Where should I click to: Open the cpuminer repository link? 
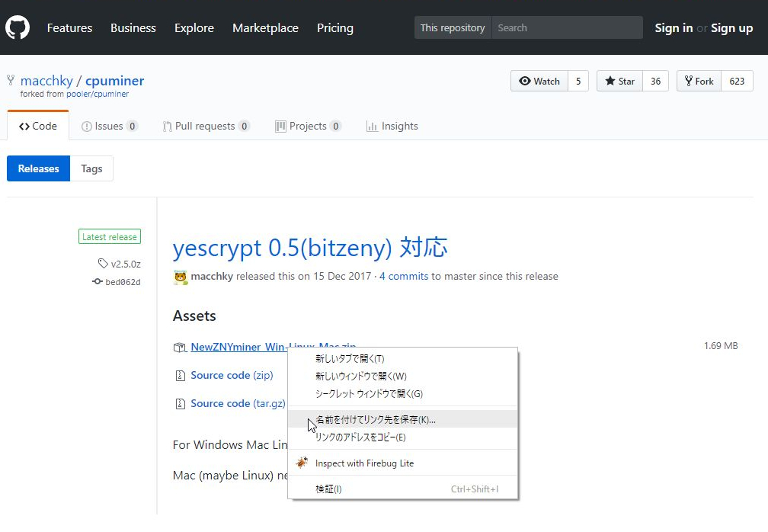114,80
